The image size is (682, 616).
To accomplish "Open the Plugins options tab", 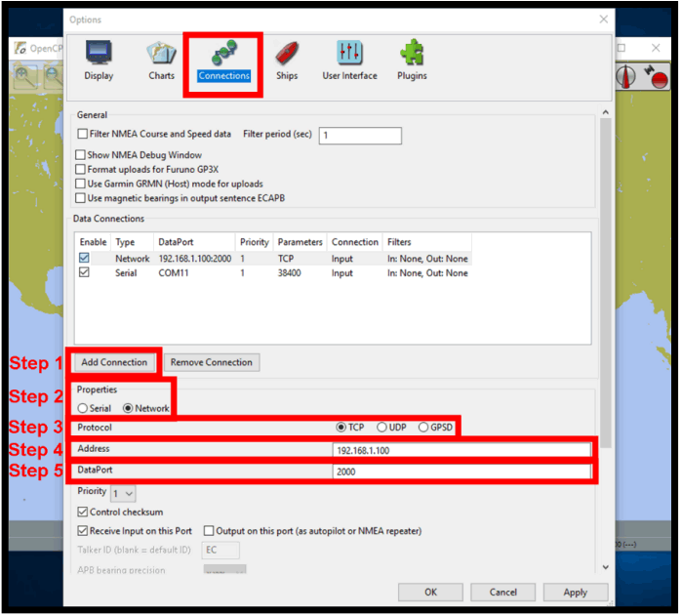I will (412, 61).
